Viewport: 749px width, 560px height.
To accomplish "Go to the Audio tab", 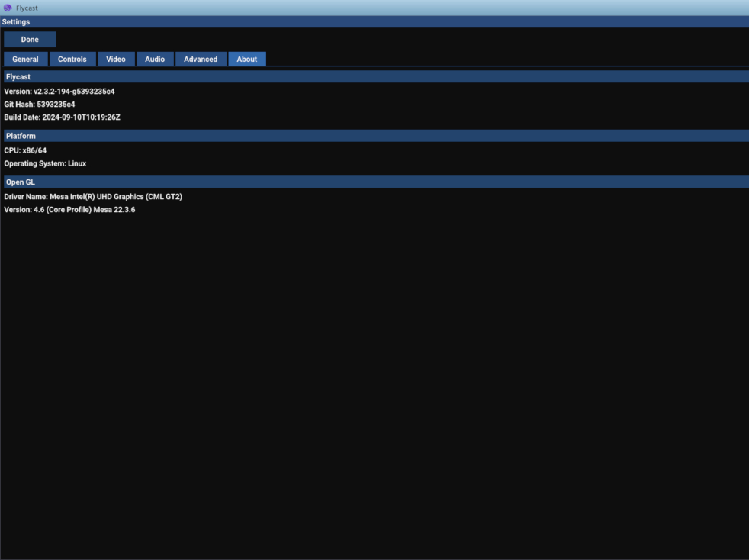I will (155, 59).
